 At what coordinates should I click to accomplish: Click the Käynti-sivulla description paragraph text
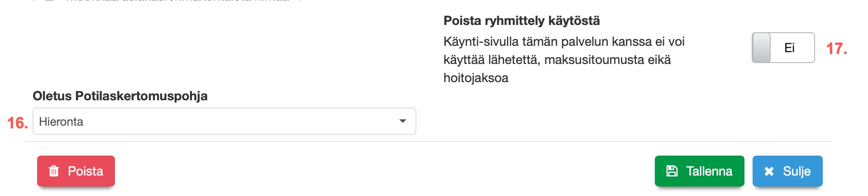click(563, 59)
